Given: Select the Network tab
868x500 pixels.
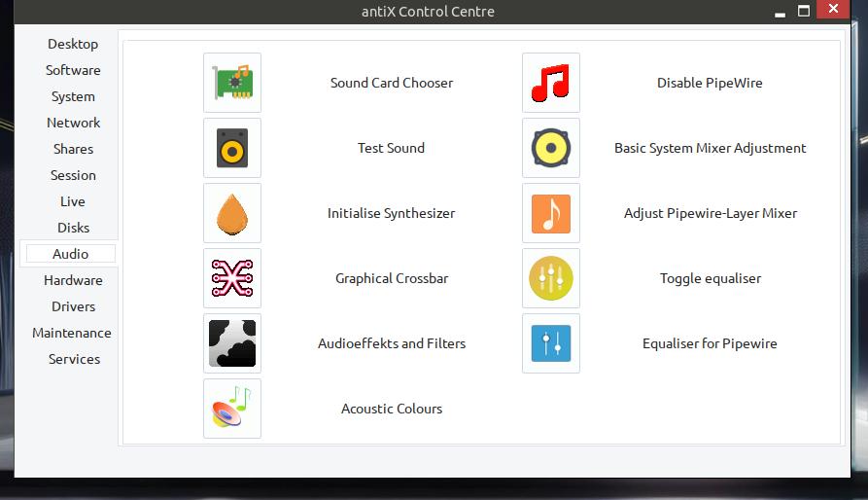Looking at the screenshot, I should [x=73, y=123].
